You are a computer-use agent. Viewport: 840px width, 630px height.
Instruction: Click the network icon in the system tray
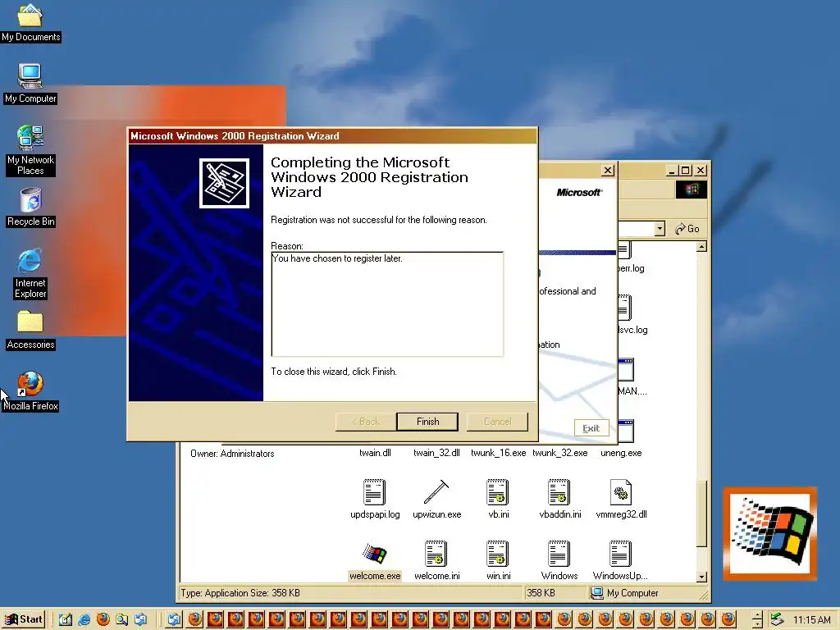pyautogui.click(x=776, y=619)
